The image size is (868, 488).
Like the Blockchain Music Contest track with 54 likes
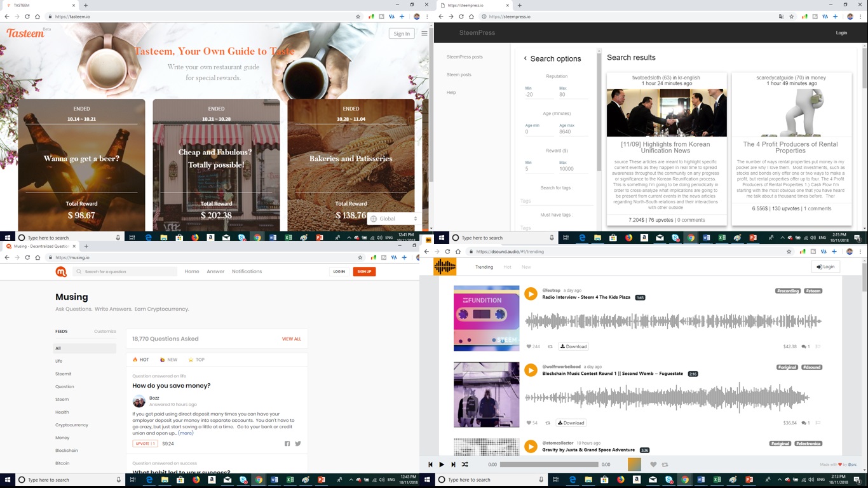tap(529, 423)
